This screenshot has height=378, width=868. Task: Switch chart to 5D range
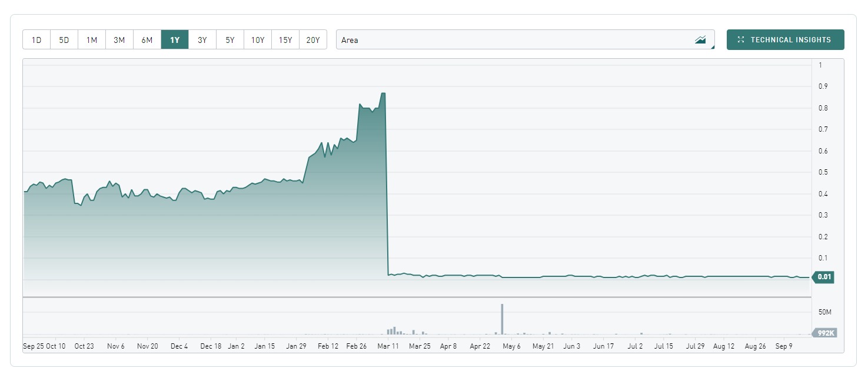coord(64,40)
